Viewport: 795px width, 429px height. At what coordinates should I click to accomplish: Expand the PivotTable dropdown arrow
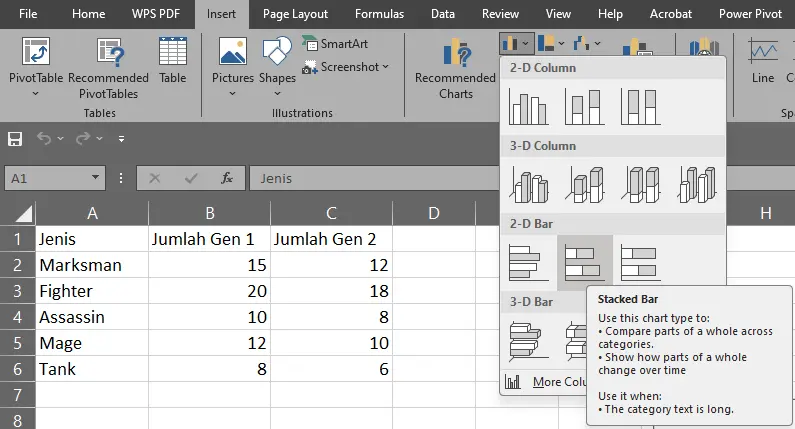pos(35,93)
